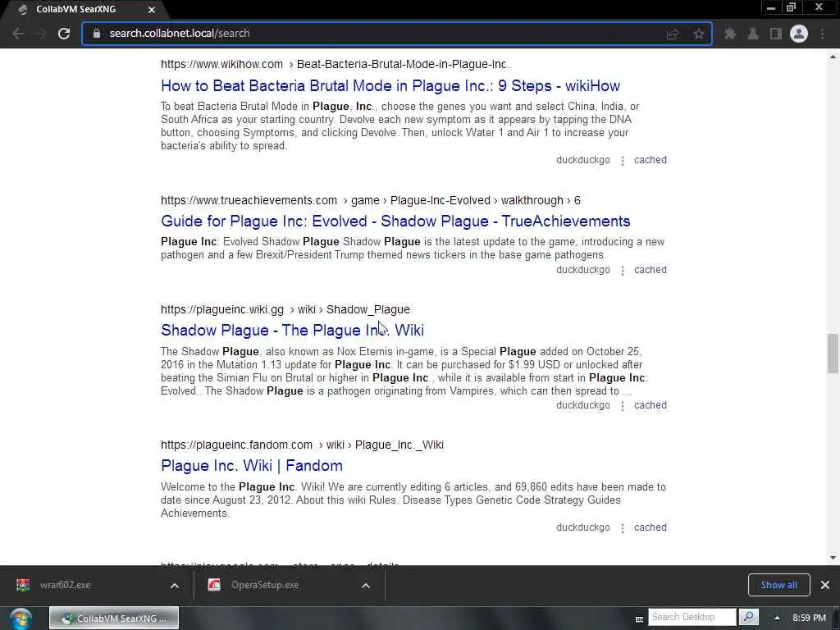
Task: Go back using the back arrow
Action: pos(18,33)
